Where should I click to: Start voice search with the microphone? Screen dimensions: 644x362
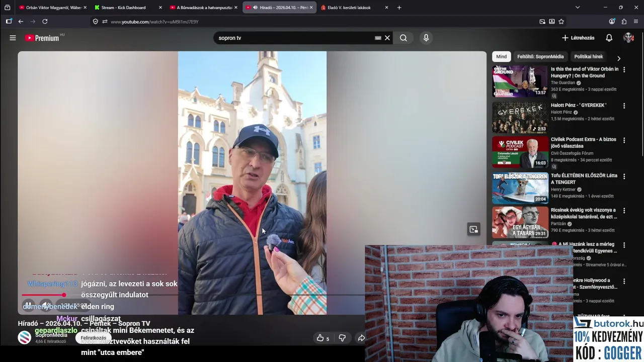point(426,38)
